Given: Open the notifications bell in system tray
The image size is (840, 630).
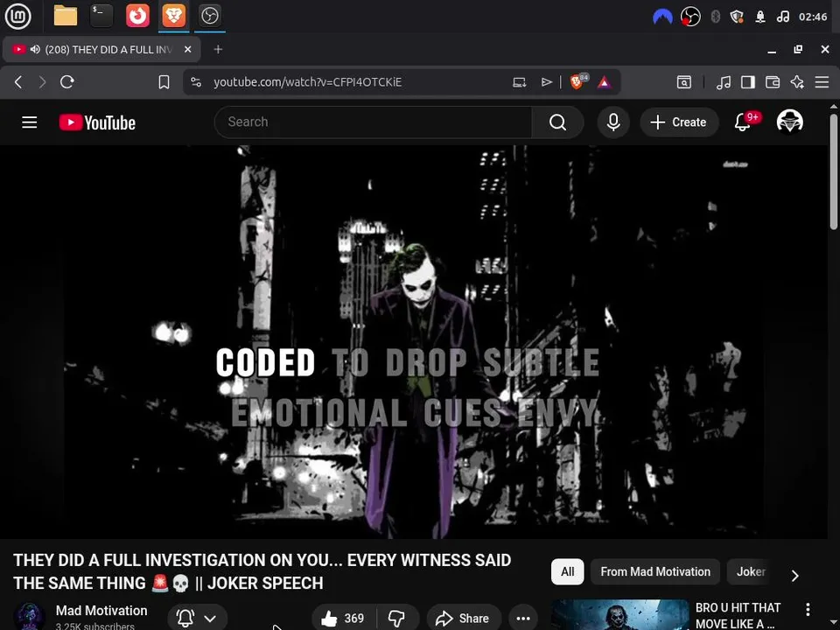Looking at the screenshot, I should point(760,17).
